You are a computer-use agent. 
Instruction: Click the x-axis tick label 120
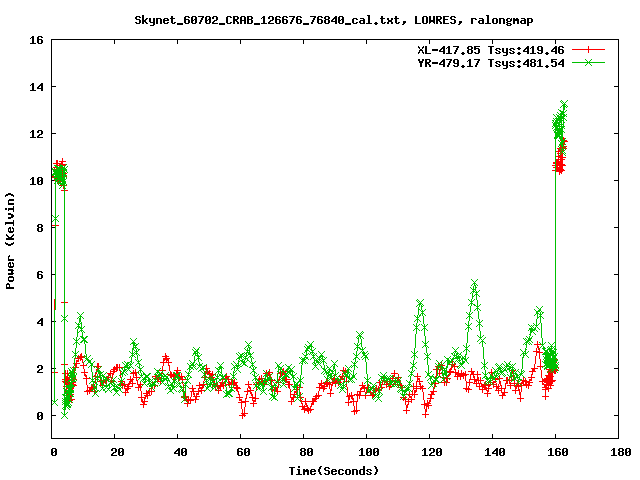(x=432, y=452)
